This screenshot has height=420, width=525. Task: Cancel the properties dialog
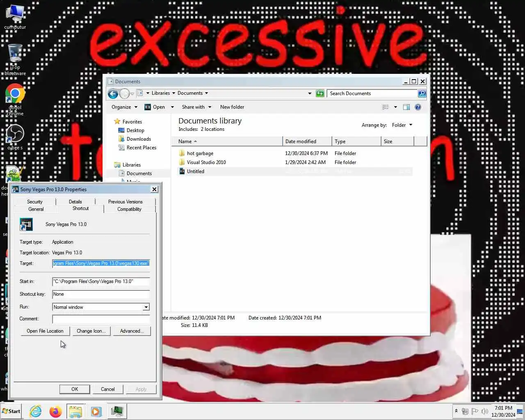click(108, 389)
